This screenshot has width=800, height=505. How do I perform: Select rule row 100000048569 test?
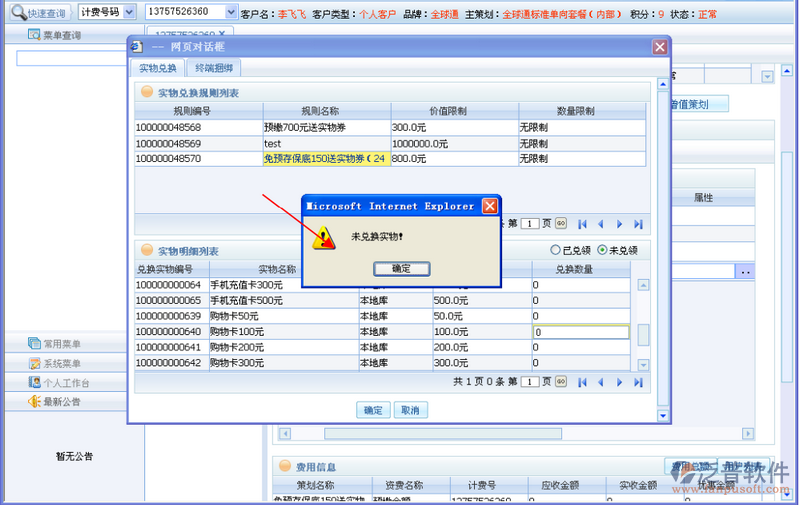pos(390,143)
